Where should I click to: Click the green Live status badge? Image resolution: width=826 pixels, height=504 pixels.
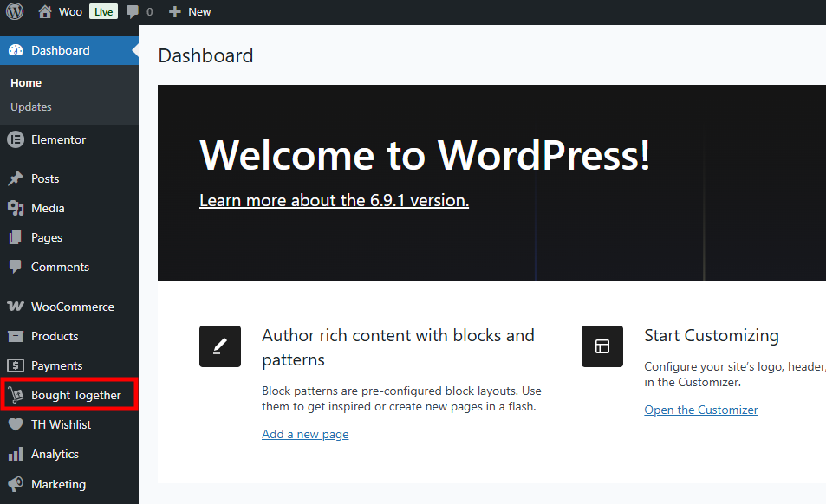[103, 11]
